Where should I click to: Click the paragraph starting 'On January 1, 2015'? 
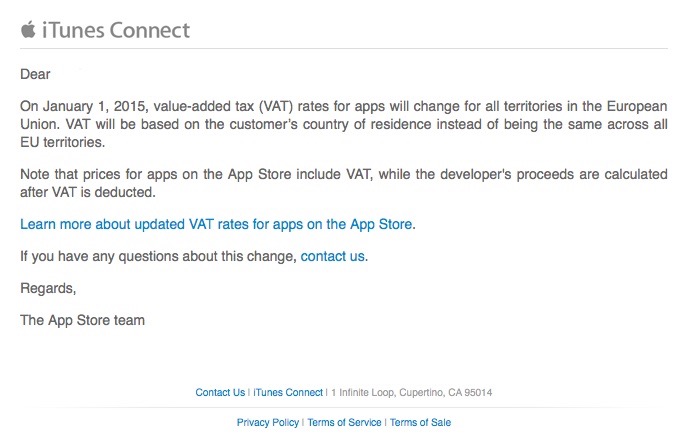(344, 124)
